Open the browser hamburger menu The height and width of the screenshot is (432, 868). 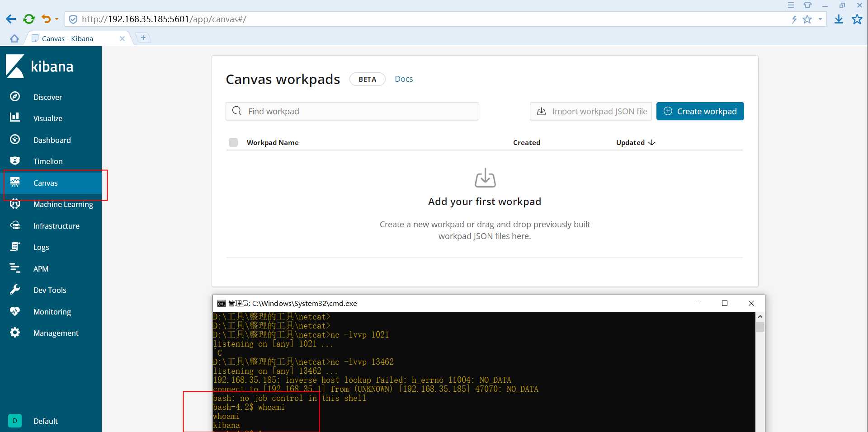click(x=791, y=5)
